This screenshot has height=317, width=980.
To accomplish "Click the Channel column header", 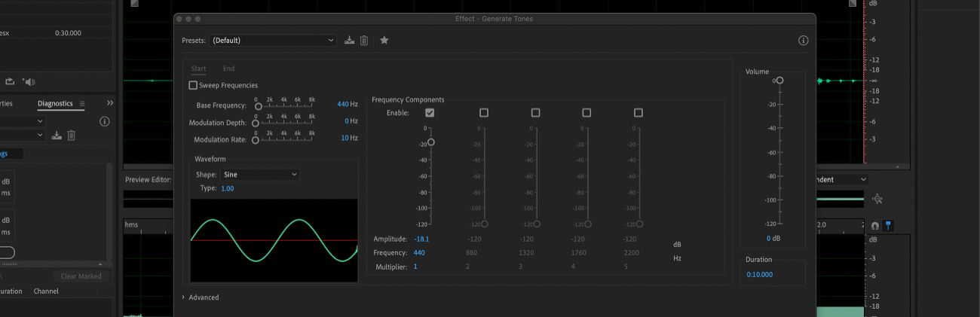I will (x=46, y=291).
